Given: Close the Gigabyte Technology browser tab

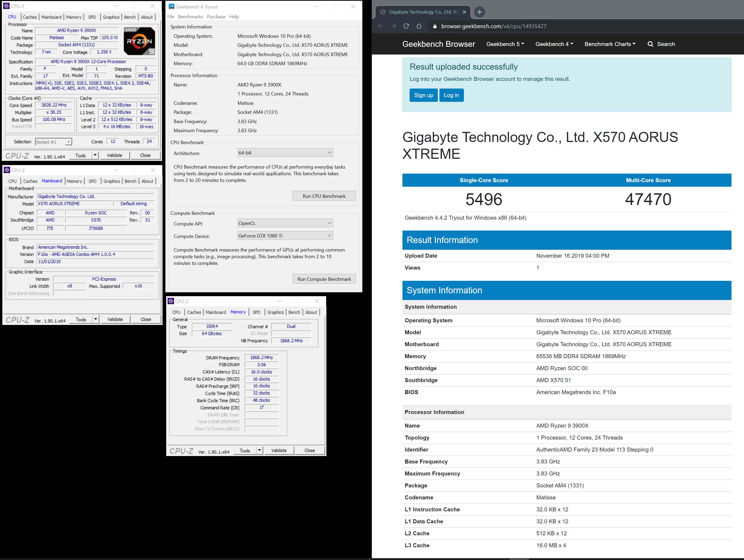Looking at the screenshot, I should pos(464,12).
